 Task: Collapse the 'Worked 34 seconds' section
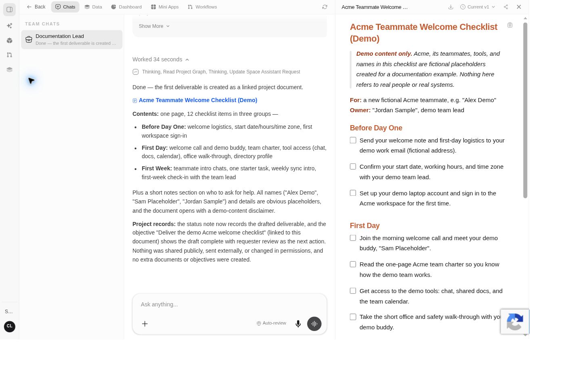point(161,59)
